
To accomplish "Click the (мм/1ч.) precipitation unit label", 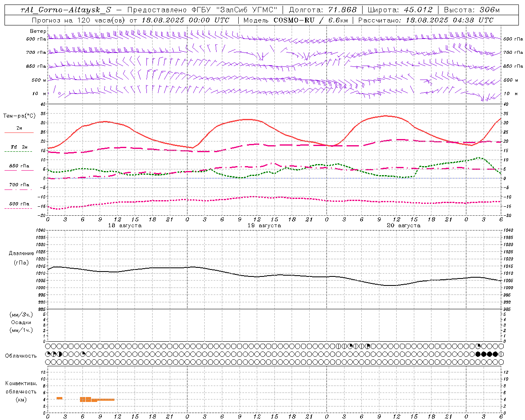I will pyautogui.click(x=21, y=330).
